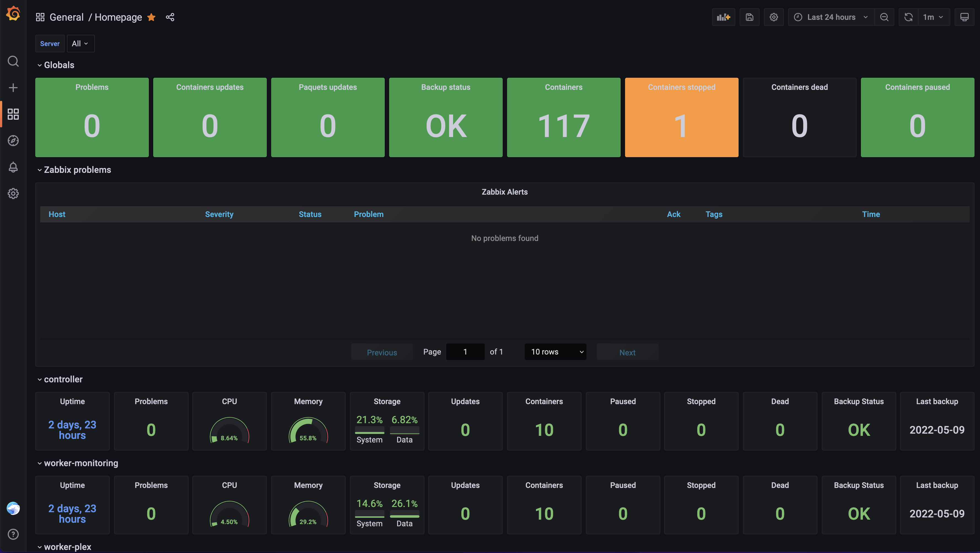
Task: Open the Last 24 hours time picker
Action: tap(831, 17)
